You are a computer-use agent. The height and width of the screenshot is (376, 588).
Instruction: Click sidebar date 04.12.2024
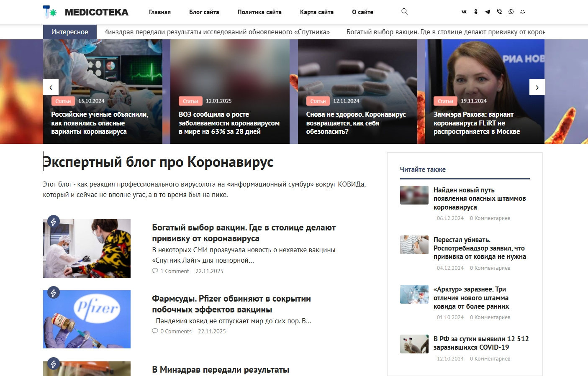[450, 268]
